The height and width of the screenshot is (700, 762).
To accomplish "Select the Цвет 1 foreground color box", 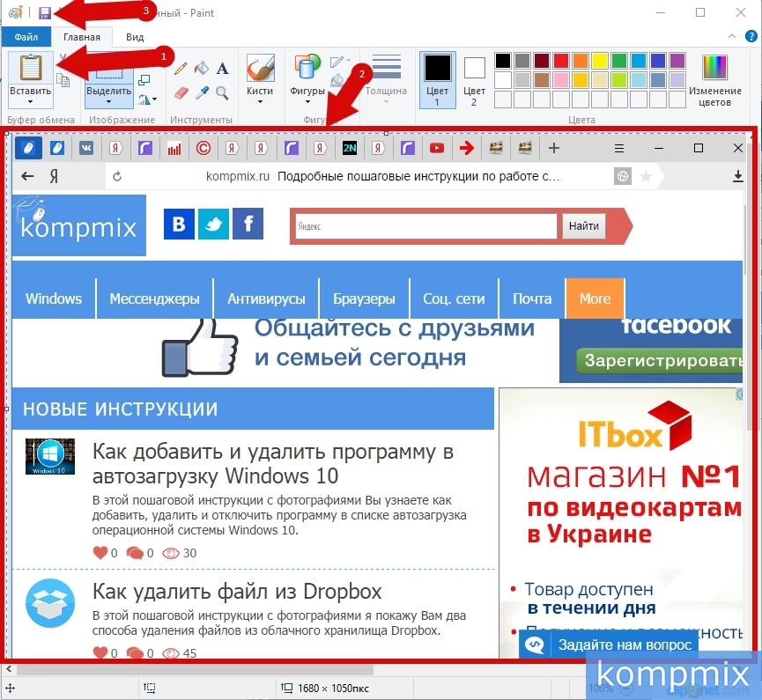I will pos(437,80).
